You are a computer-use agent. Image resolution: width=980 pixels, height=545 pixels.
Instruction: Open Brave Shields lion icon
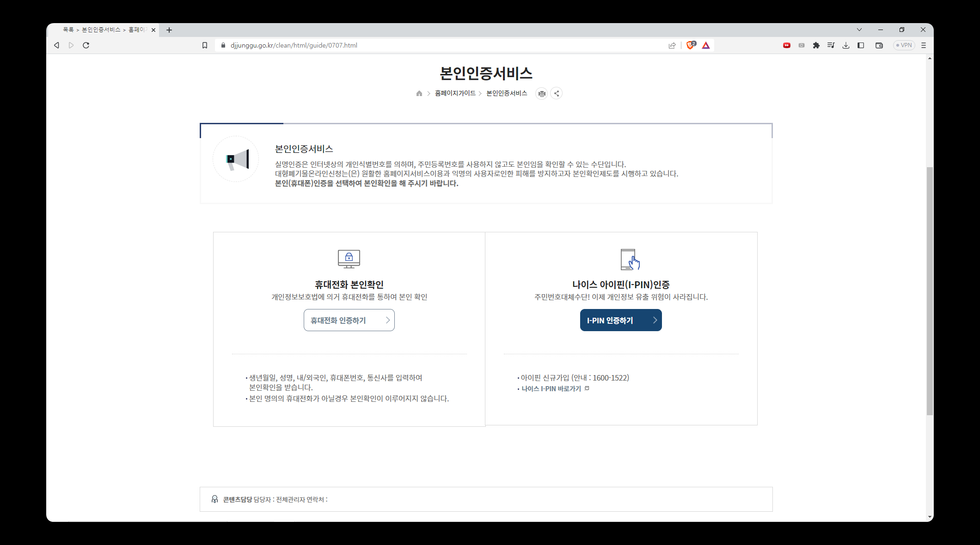[691, 45]
